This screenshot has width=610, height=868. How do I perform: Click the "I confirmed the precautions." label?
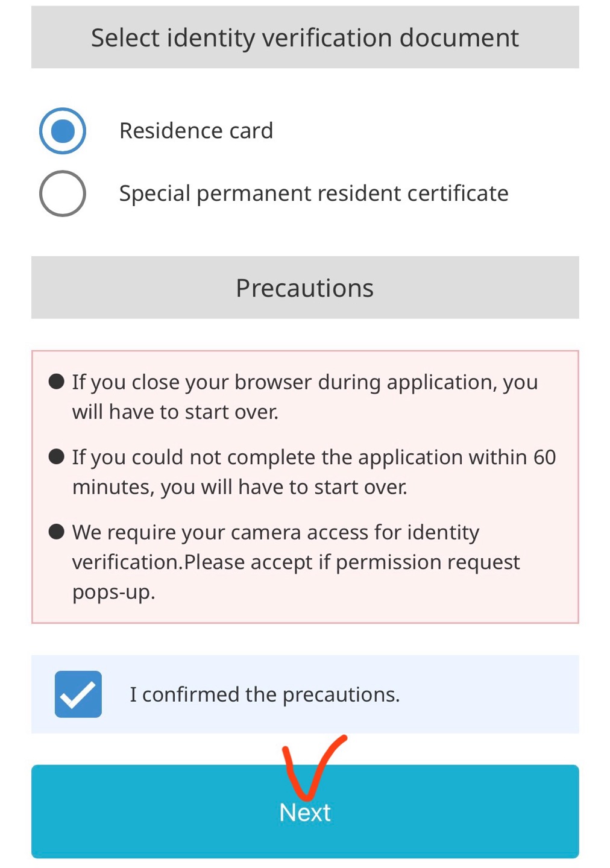[265, 694]
